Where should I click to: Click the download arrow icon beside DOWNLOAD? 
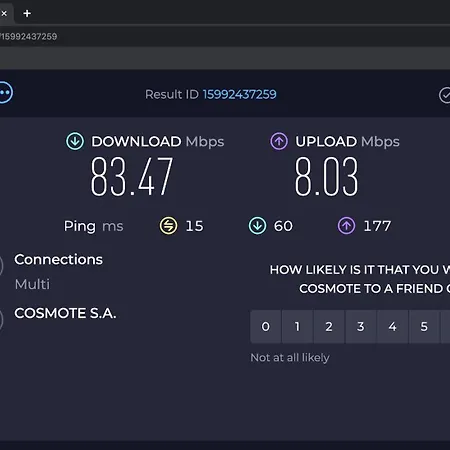(75, 141)
